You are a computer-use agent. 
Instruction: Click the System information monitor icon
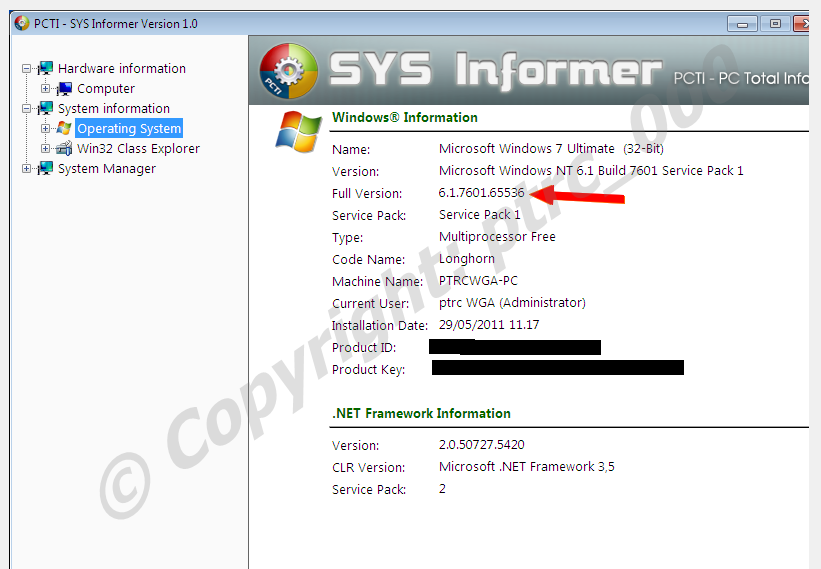(46, 108)
